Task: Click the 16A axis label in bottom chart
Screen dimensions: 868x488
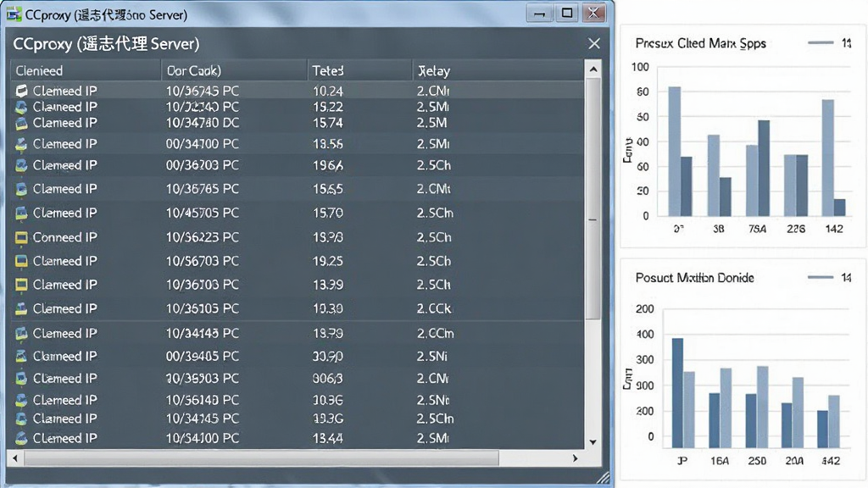Action: point(720,460)
